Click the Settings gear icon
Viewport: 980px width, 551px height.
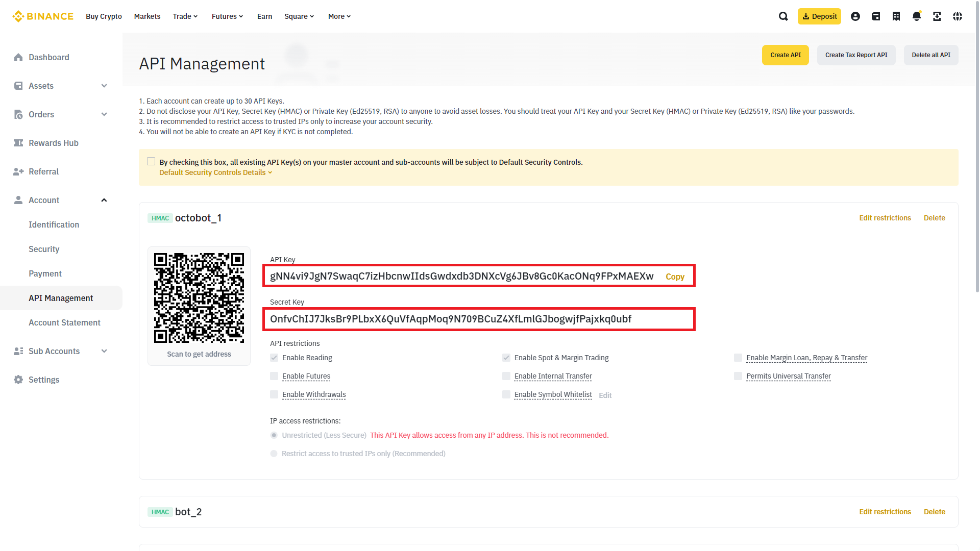(x=18, y=380)
